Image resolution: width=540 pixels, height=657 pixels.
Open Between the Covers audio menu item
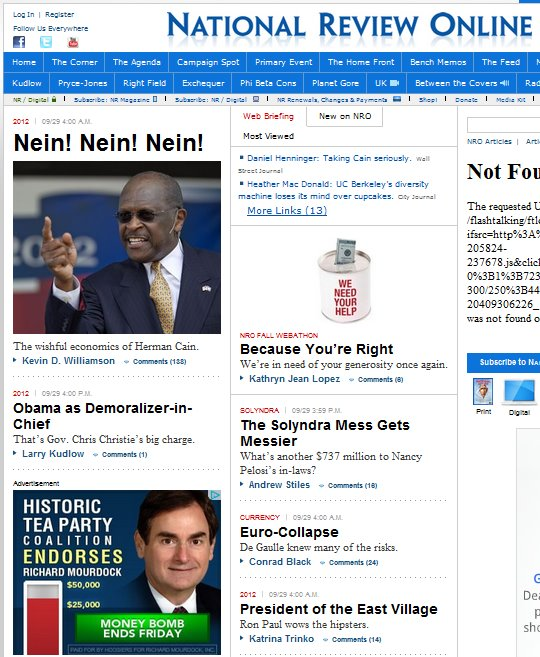462,83
